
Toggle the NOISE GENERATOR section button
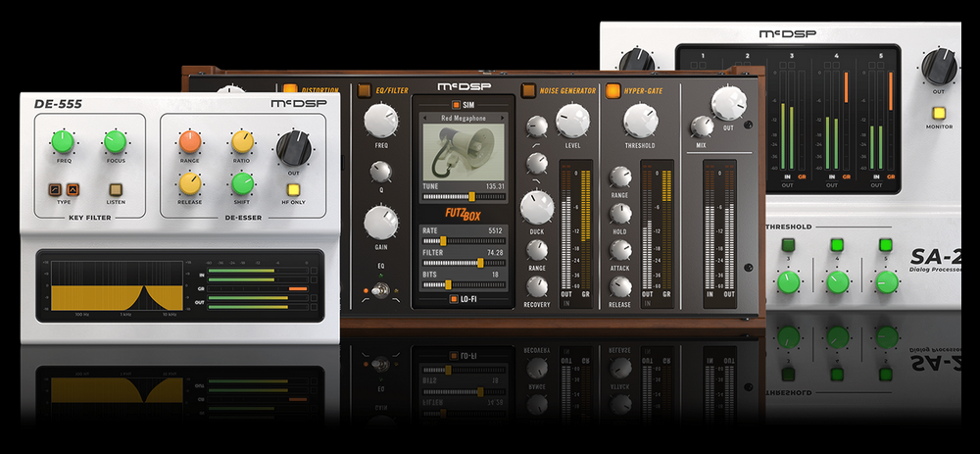tap(528, 90)
